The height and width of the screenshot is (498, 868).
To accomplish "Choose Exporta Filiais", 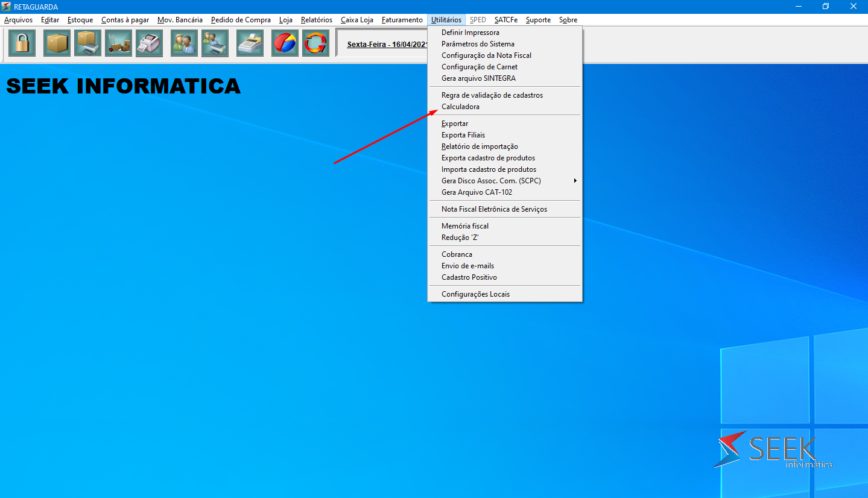I will [x=505, y=135].
